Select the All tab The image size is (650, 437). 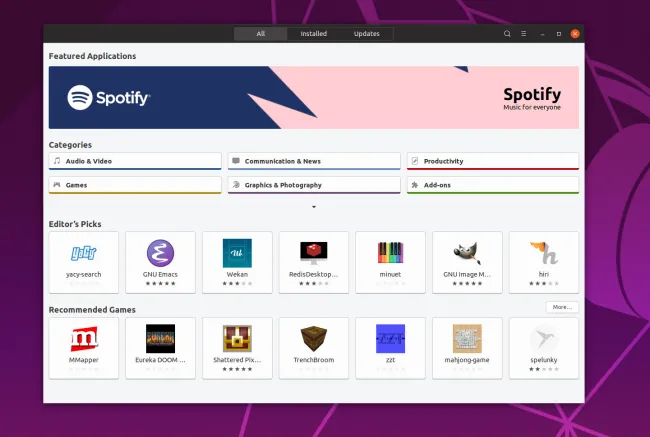(260, 33)
